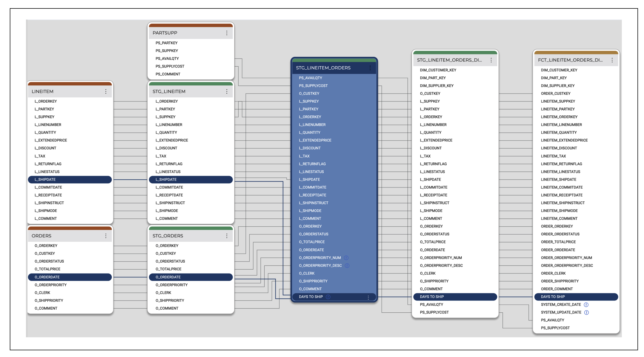This screenshot has height=357, width=644.
Task: Click PS_AVAILQTY in STG_LINEITEM_ORDERS node
Action: 311,78
